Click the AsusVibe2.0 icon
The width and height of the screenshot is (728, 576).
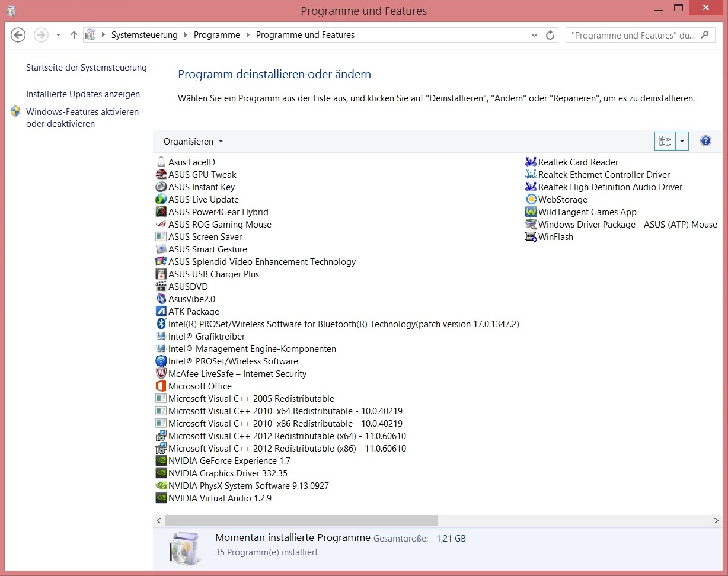pos(161,299)
